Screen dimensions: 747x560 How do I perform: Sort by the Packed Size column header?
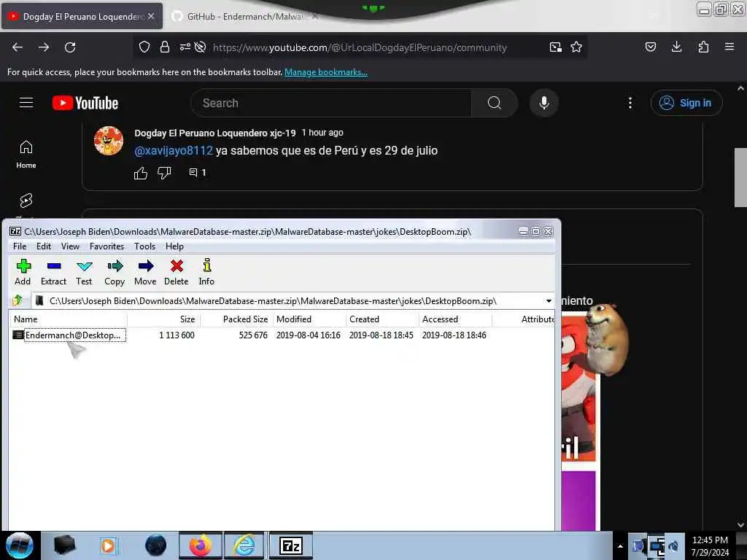(x=237, y=319)
